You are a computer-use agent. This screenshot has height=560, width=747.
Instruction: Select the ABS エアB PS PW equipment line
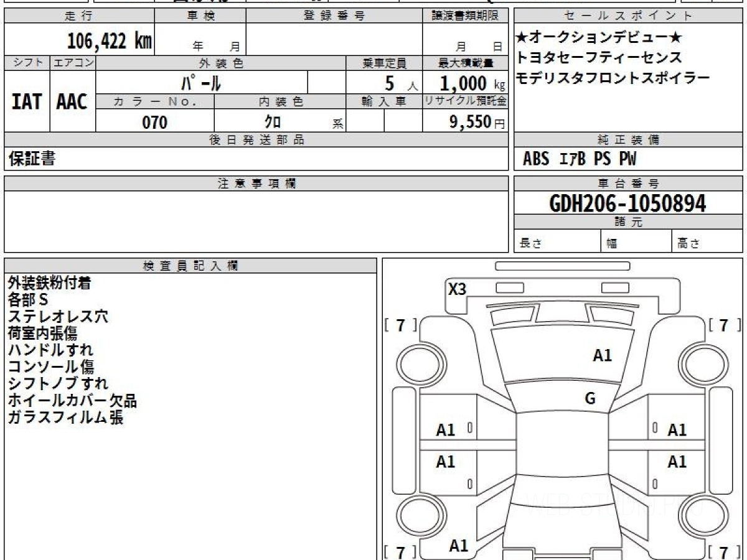pyautogui.click(x=580, y=159)
